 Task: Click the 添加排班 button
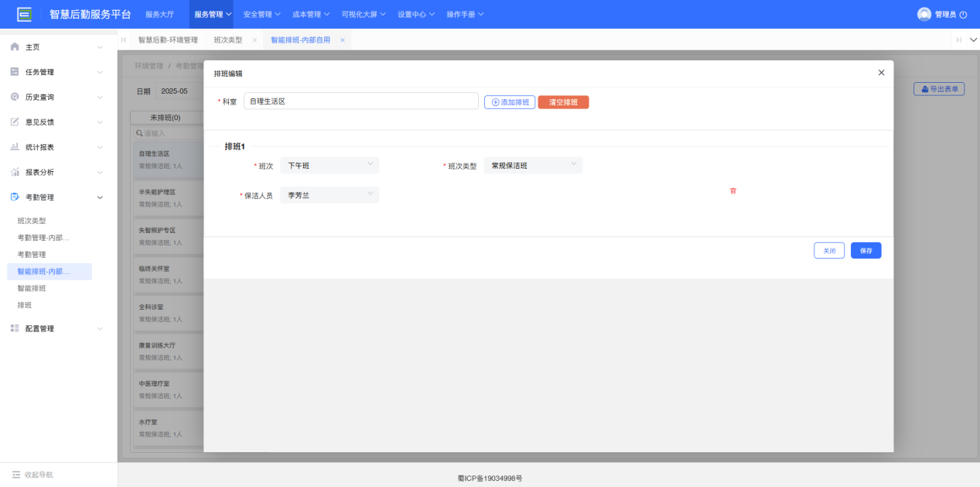pyautogui.click(x=510, y=102)
